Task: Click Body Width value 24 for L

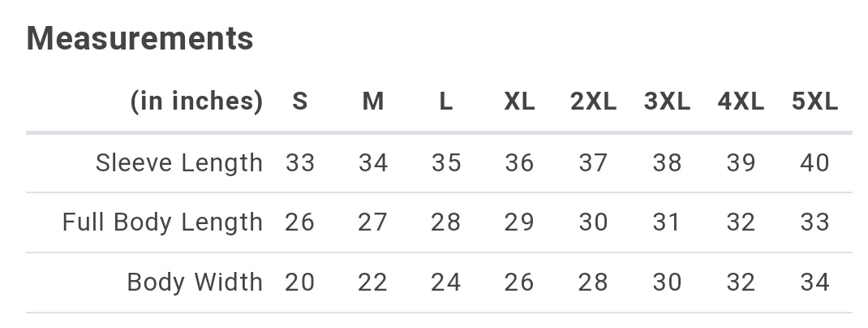Action: pos(446,283)
